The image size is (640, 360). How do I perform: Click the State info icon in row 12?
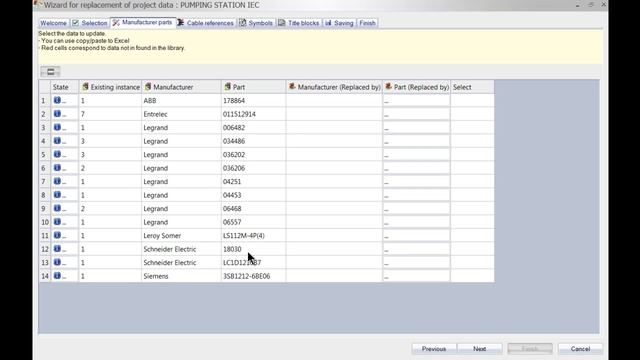(57, 248)
